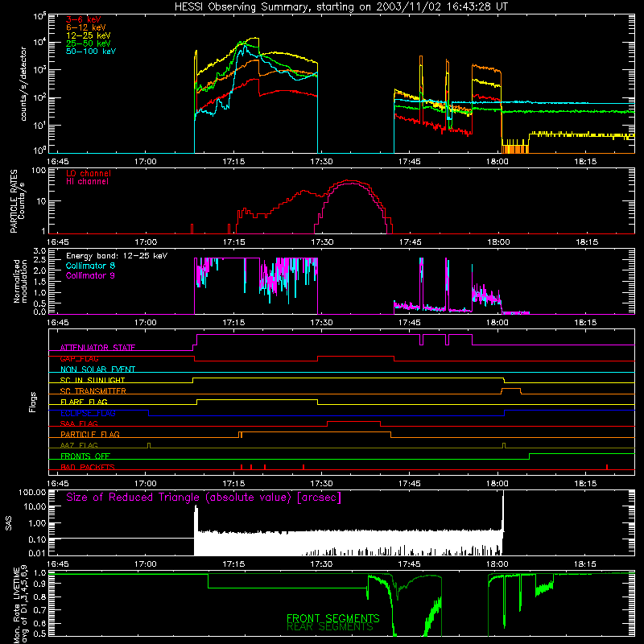Viewport: 644px width, 644px height.
Task: Click the 18:15 tick label under the SAS plot
Action: pos(585,564)
